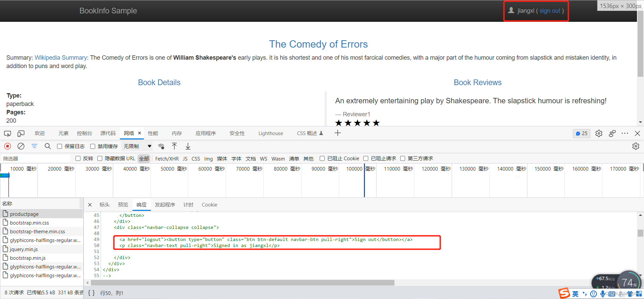Click the response pane vertical scrollbar thumb
The image size is (644, 299).
[640, 233]
